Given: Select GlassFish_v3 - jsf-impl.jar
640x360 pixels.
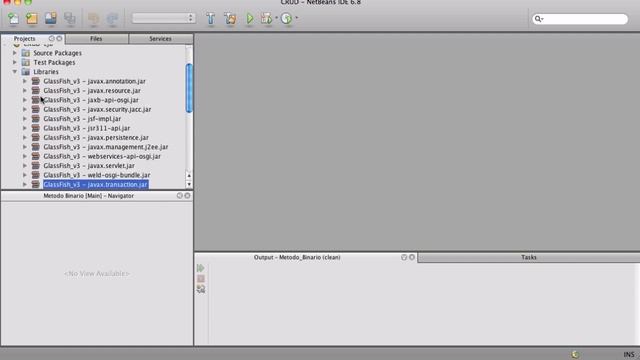Looking at the screenshot, I should click(x=82, y=119).
